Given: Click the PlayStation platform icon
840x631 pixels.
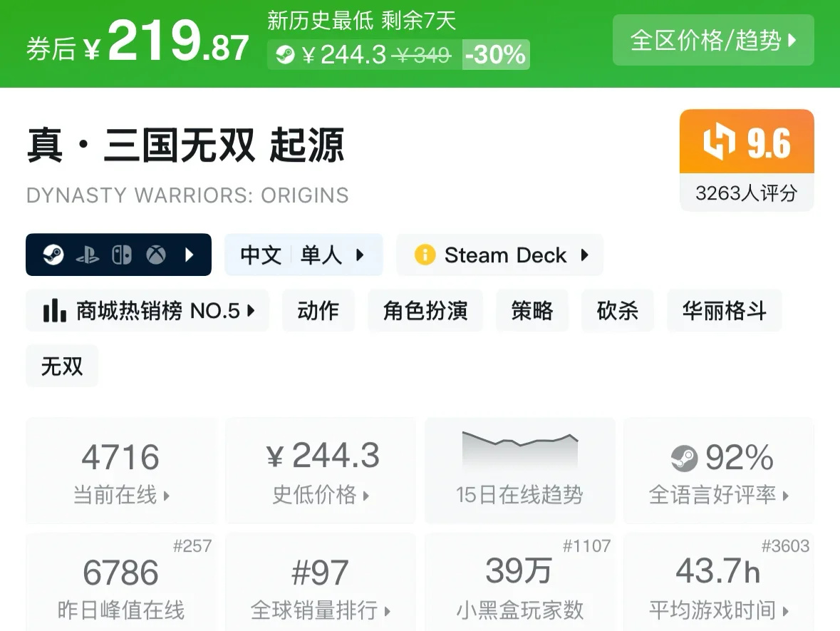Looking at the screenshot, I should (x=88, y=255).
